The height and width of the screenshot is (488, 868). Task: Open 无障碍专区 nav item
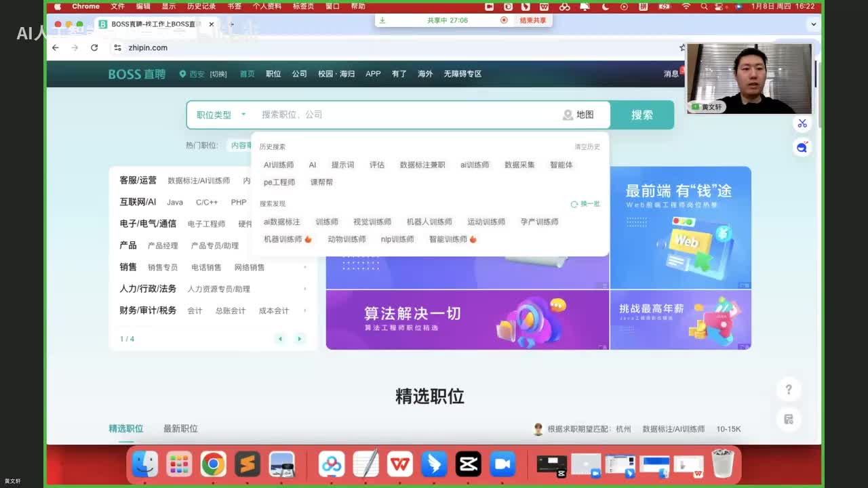click(462, 74)
